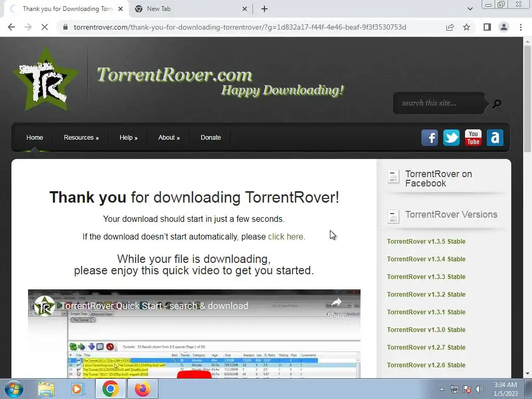Expand the Help menu

(128, 137)
